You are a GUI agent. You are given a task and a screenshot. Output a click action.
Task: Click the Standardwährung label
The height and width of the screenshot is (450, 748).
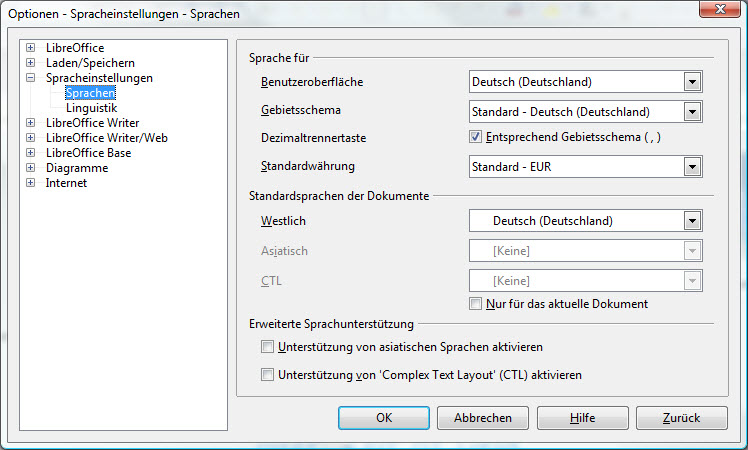point(308,166)
